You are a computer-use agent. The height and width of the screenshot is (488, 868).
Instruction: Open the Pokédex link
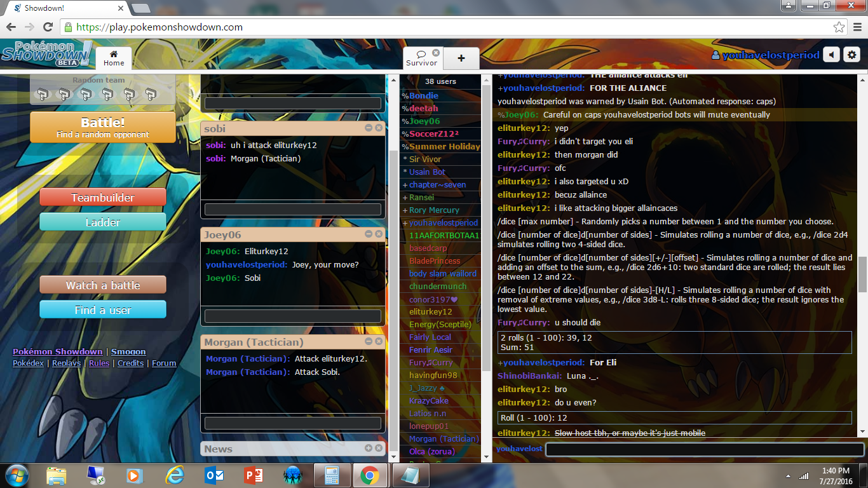coord(28,363)
